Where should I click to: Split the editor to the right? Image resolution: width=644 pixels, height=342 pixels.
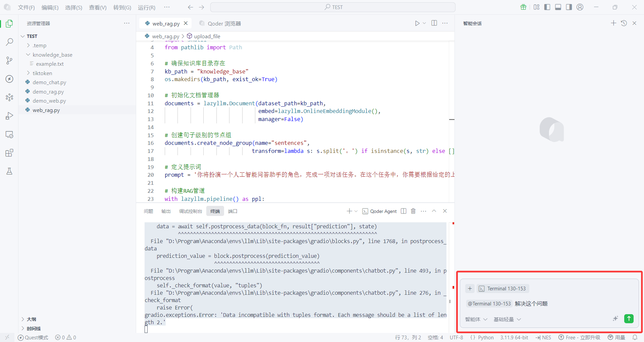(x=434, y=23)
